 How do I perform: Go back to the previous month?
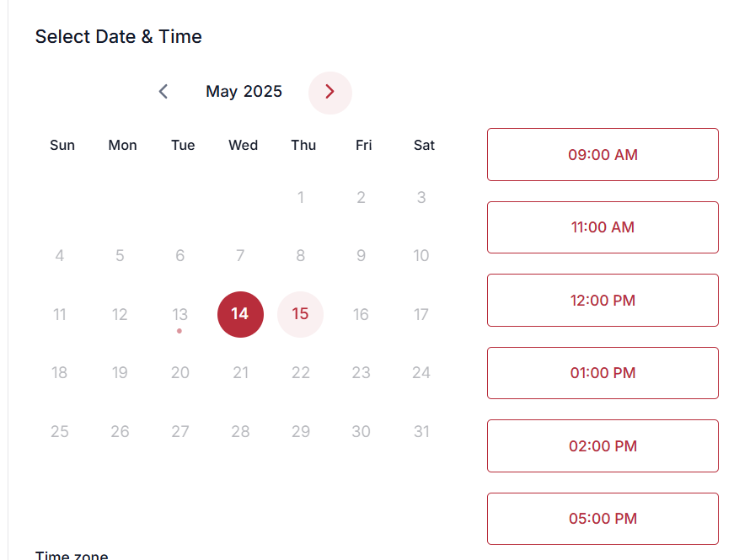[x=163, y=92]
